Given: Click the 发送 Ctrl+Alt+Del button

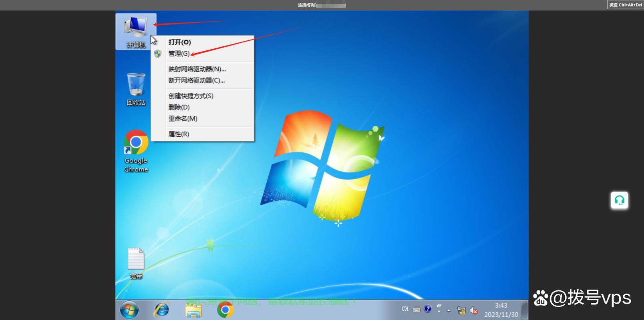Looking at the screenshot, I should point(625,5).
